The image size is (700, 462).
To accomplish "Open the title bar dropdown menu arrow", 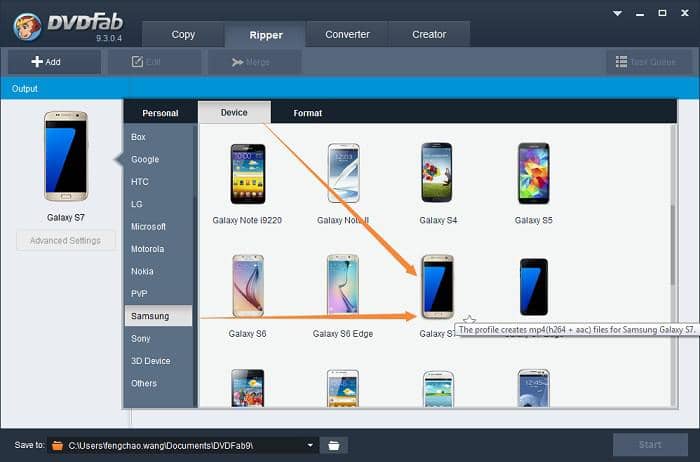I will [617, 13].
